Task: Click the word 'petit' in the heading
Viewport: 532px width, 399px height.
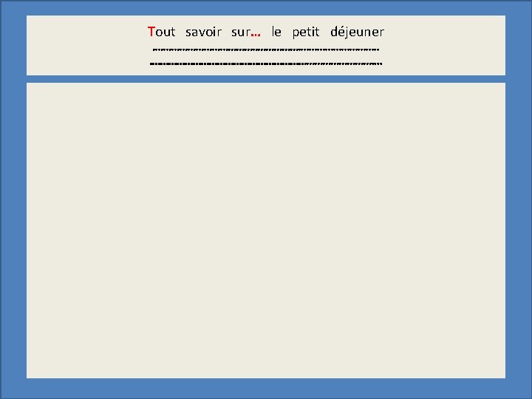Action: pos(306,33)
